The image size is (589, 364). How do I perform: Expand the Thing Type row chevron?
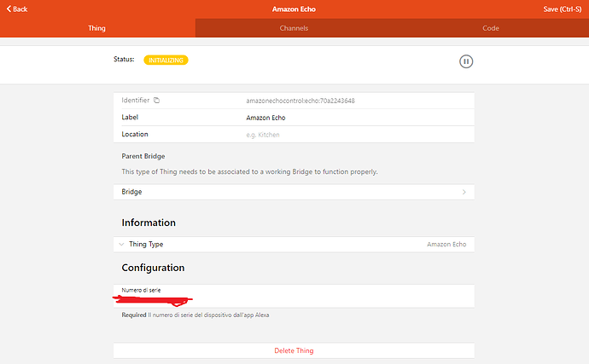tap(122, 244)
